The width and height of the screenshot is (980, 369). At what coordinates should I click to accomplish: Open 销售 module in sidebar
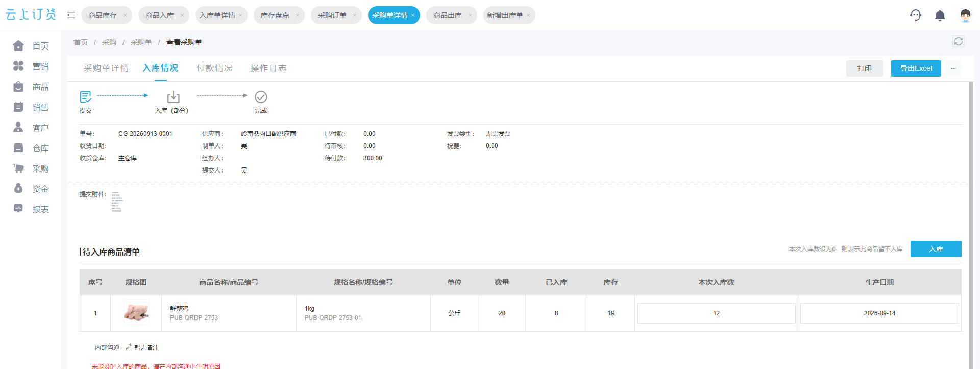coord(31,107)
